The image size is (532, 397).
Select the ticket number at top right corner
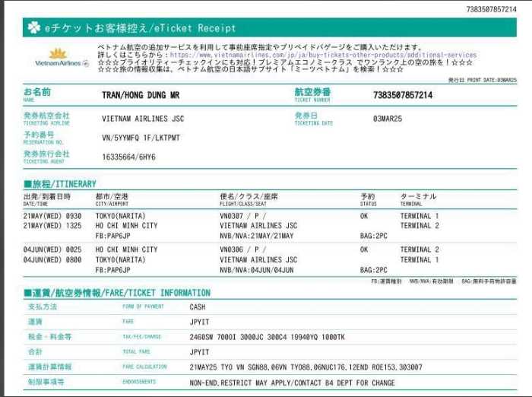(x=491, y=9)
